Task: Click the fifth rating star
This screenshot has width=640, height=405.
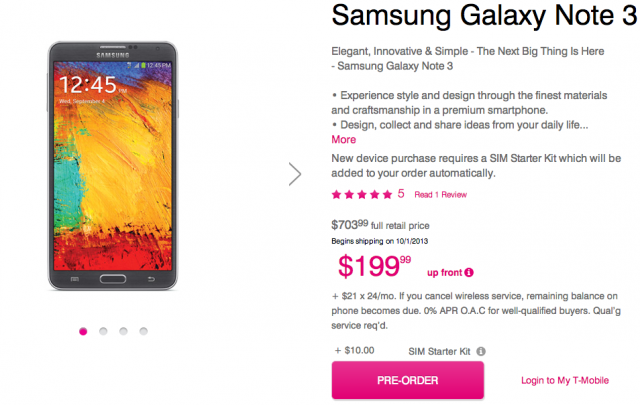Action: tap(386, 194)
